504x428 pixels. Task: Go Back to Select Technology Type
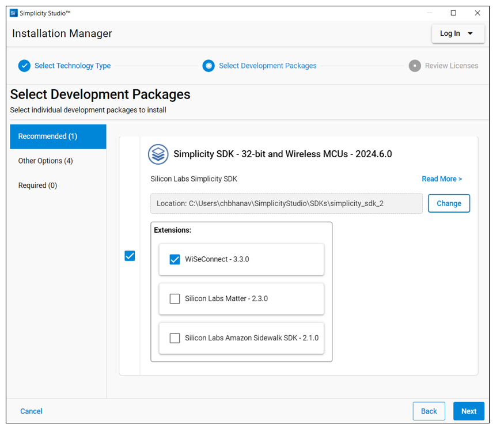pos(429,411)
